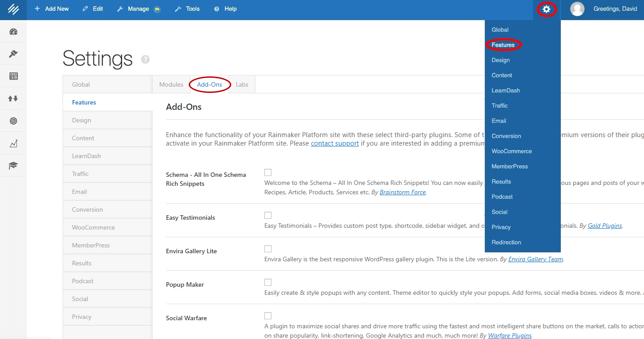This screenshot has height=339, width=644.
Task: Tick the Popup Maker checkbox
Action: 268,282
